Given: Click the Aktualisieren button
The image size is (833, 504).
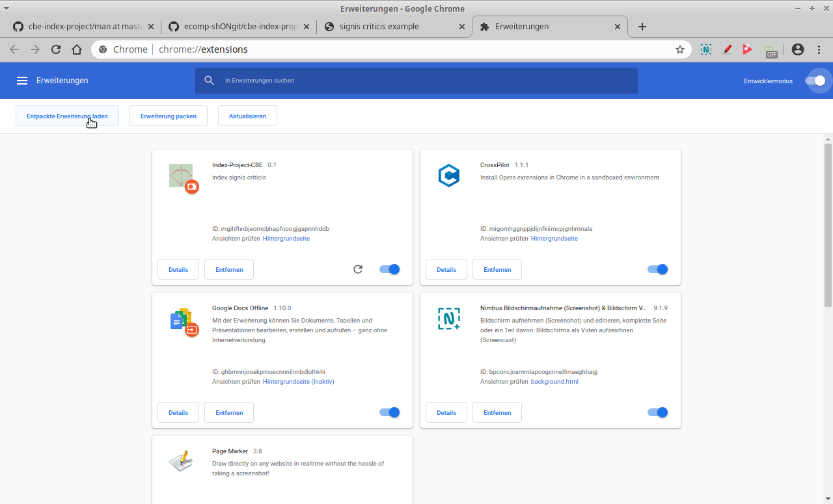Looking at the screenshot, I should 247,116.
